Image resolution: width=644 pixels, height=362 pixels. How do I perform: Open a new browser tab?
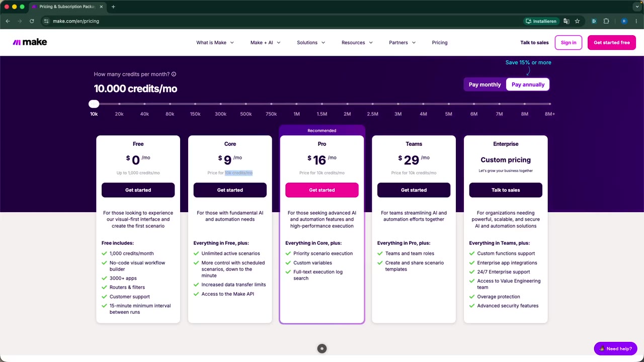point(113,7)
